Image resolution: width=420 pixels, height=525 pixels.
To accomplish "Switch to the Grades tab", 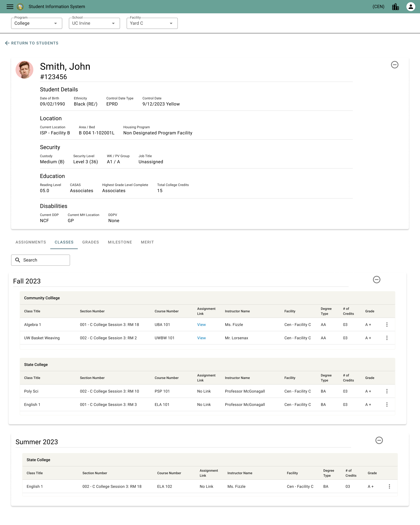I will click(x=91, y=242).
